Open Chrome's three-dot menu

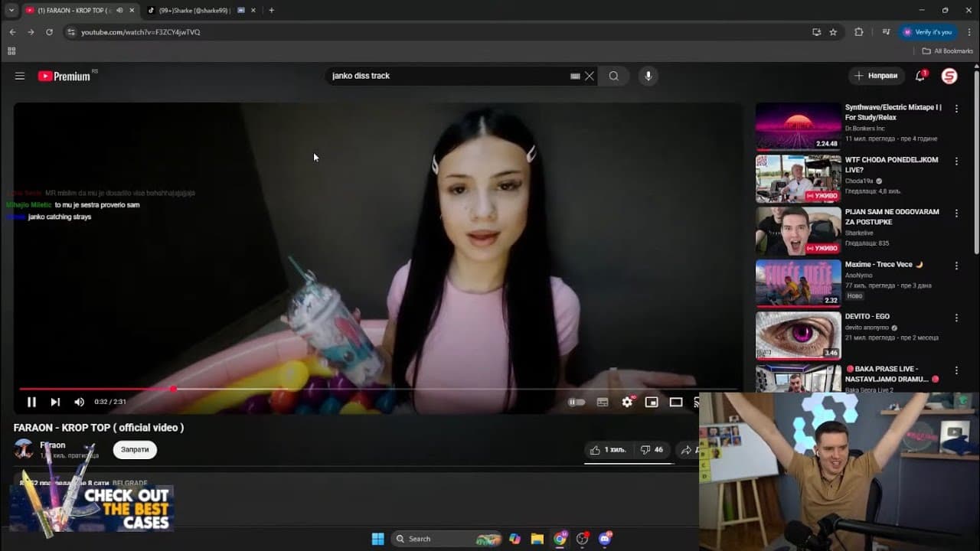point(969,32)
